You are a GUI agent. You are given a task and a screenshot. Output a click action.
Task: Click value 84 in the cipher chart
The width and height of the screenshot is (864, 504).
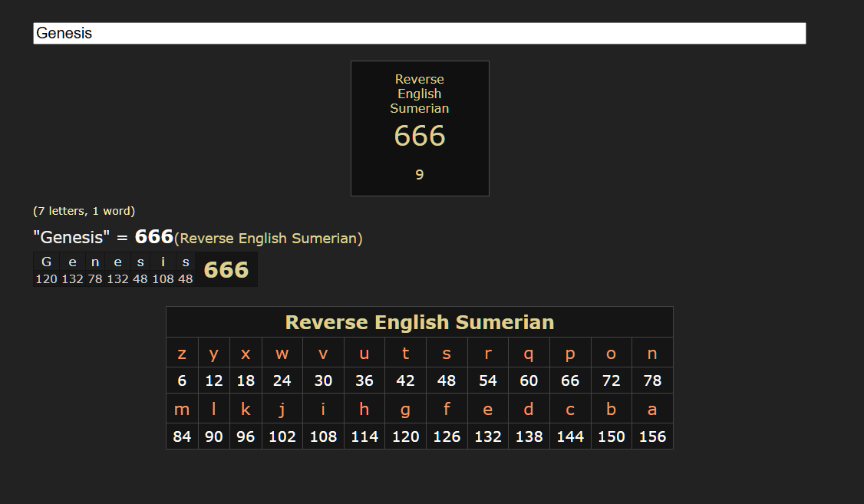pyautogui.click(x=182, y=436)
